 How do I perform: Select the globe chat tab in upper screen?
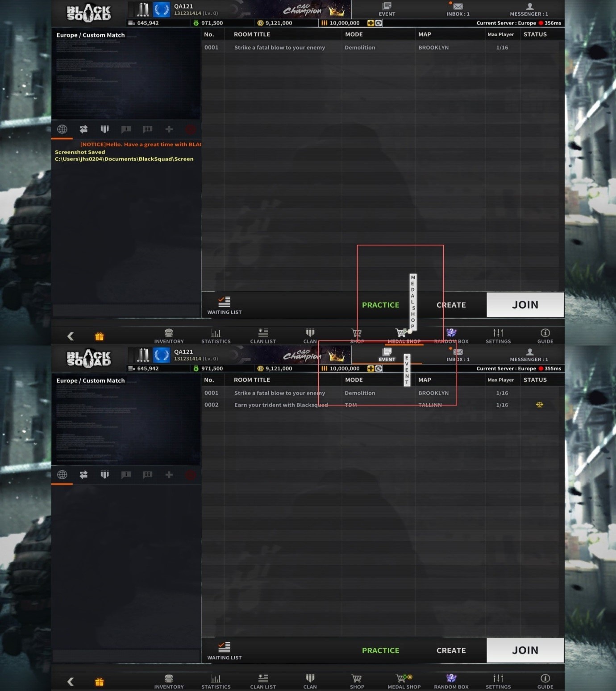click(62, 129)
